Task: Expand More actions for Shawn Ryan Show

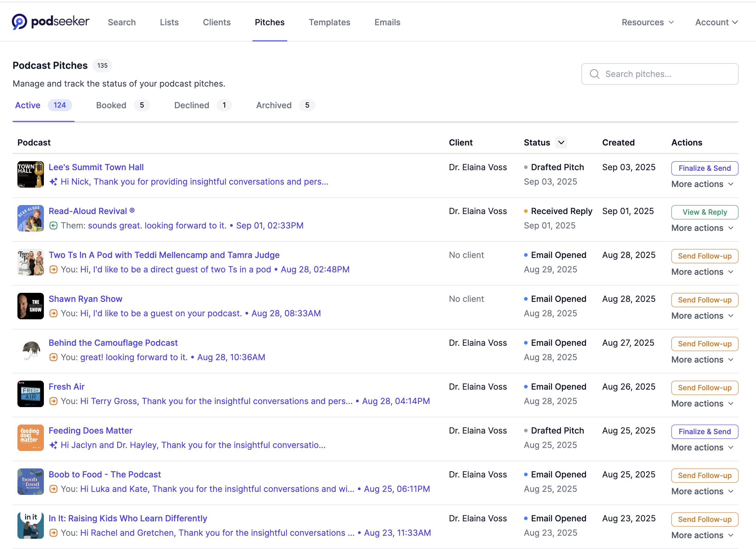Action: click(702, 316)
